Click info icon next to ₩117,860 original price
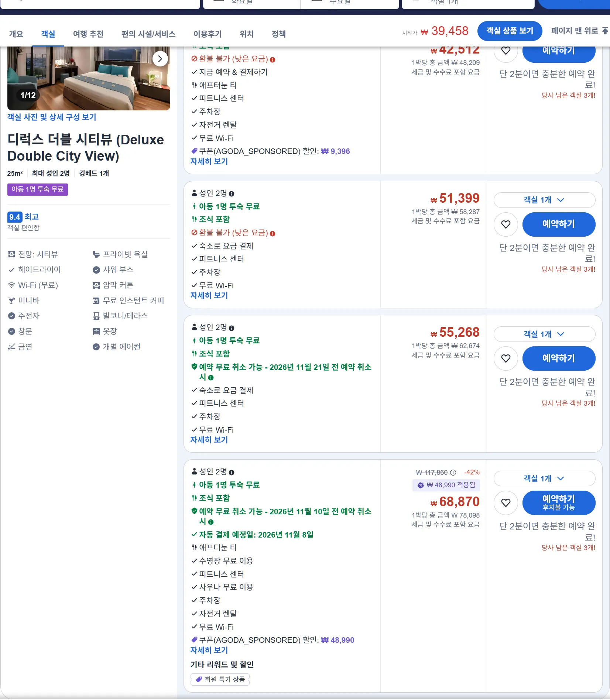 click(453, 473)
